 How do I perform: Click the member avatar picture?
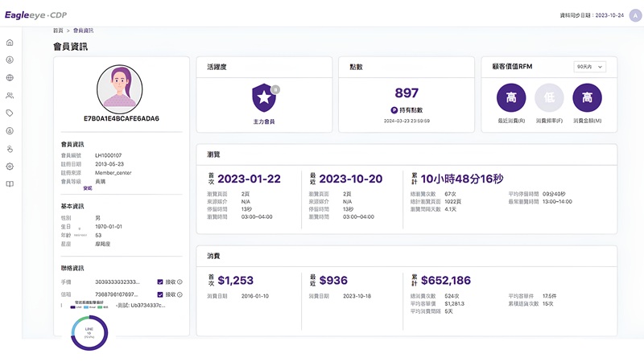click(121, 87)
